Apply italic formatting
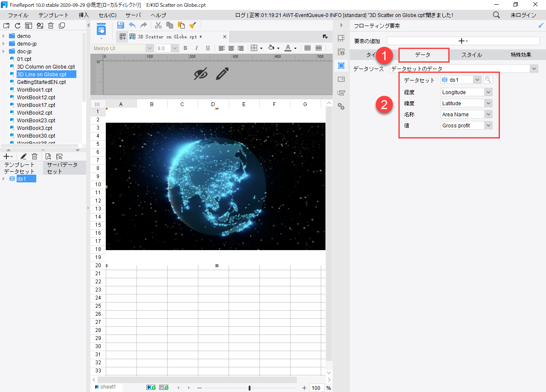Image resolution: width=546 pixels, height=392 pixels. click(x=197, y=48)
